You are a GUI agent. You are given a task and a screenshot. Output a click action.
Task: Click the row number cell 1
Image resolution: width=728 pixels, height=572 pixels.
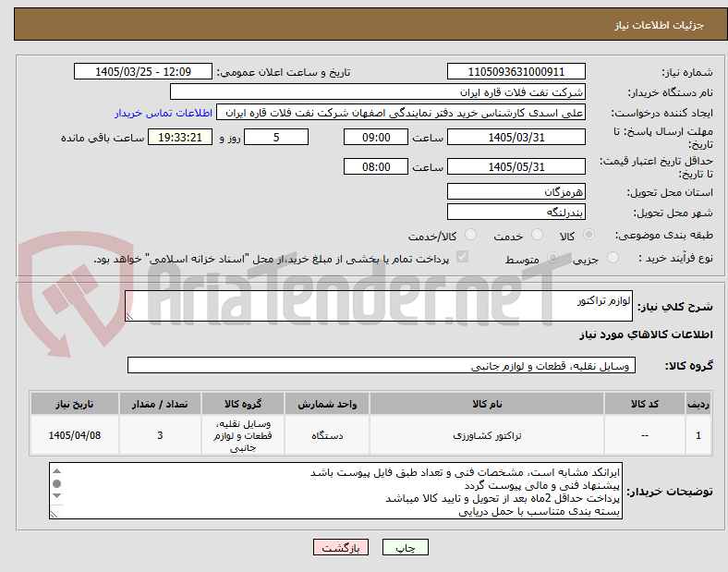(x=698, y=435)
